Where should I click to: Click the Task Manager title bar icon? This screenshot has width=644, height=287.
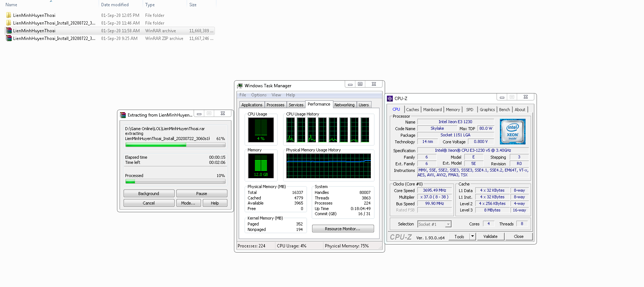pyautogui.click(x=240, y=86)
